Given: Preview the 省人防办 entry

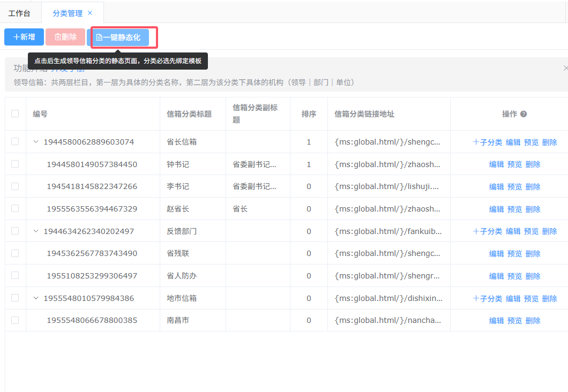Looking at the screenshot, I should click(514, 276).
